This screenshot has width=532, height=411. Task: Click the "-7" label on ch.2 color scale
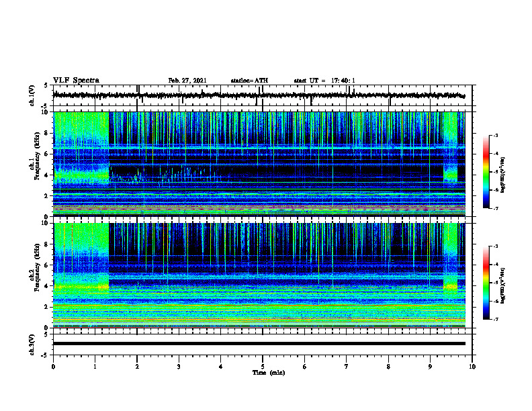click(x=495, y=319)
